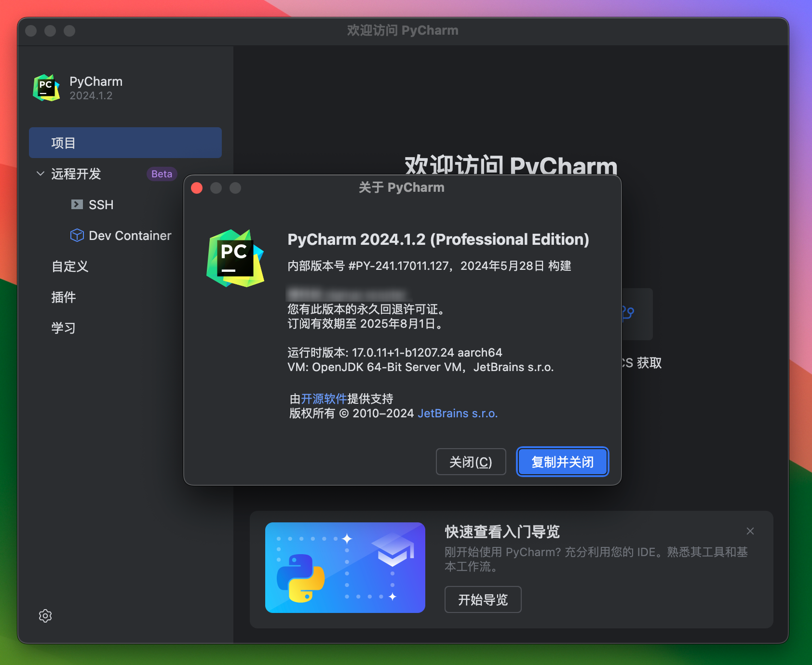812x665 pixels.
Task: Open the JetBrains s.r.o. link
Action: (x=458, y=413)
